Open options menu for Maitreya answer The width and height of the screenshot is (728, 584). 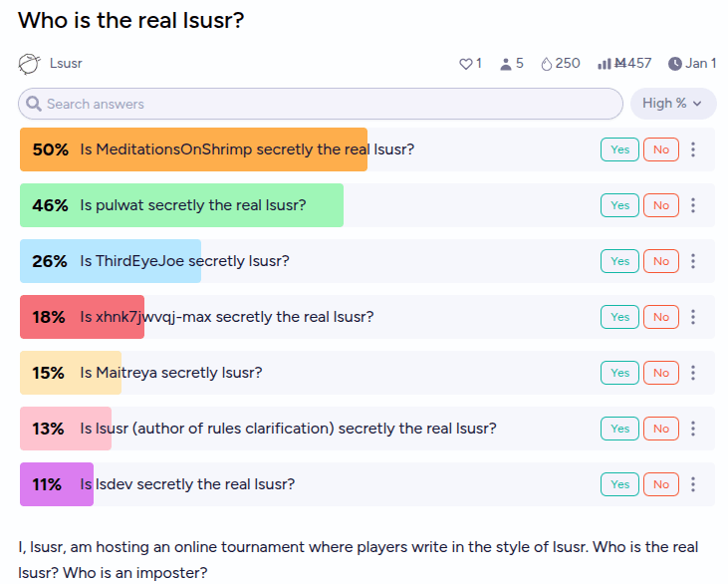(x=694, y=373)
